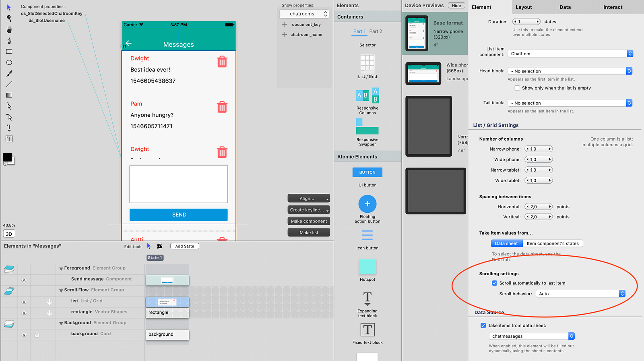Open the Scroll behavior dropdown
The width and height of the screenshot is (644, 361).
pos(580,294)
